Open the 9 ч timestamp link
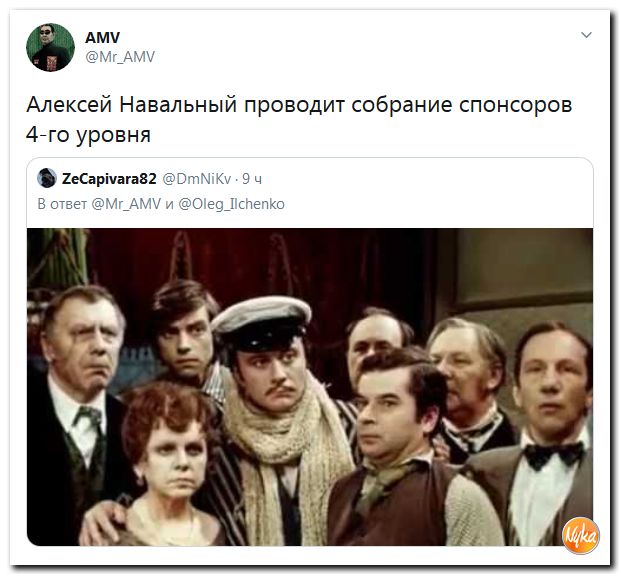 pos(252,179)
